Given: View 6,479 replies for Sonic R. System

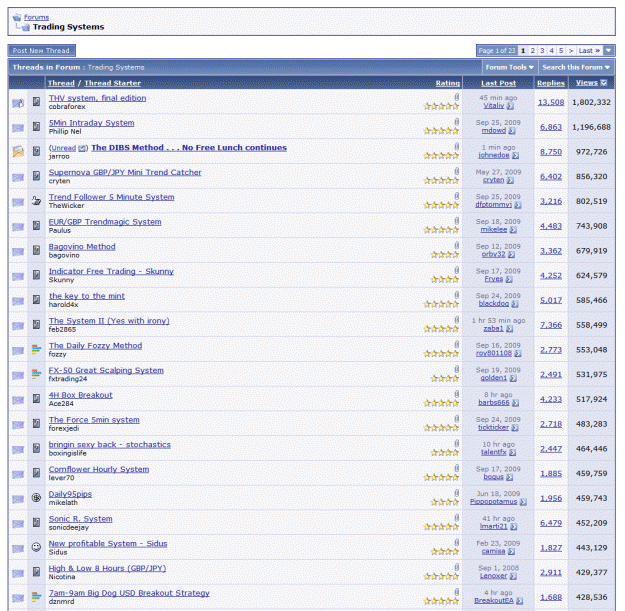Looking at the screenshot, I should coord(551,523).
